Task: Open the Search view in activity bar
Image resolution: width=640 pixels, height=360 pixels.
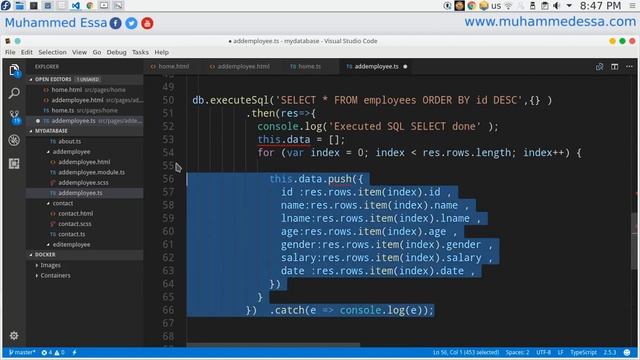Action: point(14,93)
